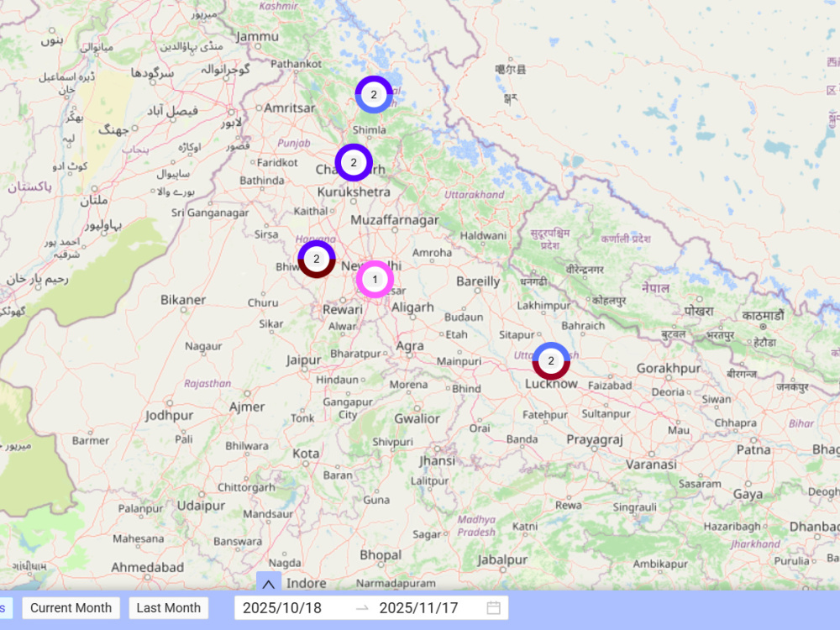Click the Rajasthan state label
Screen dimensions: 840x630
(207, 384)
